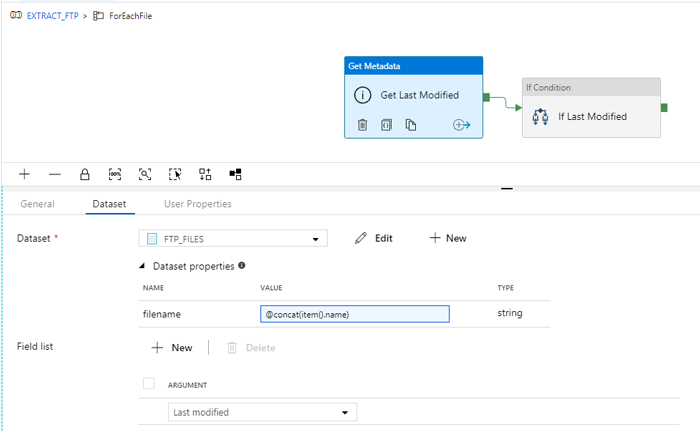
Task: Click the info icon in Get Metadata
Action: 362,95
